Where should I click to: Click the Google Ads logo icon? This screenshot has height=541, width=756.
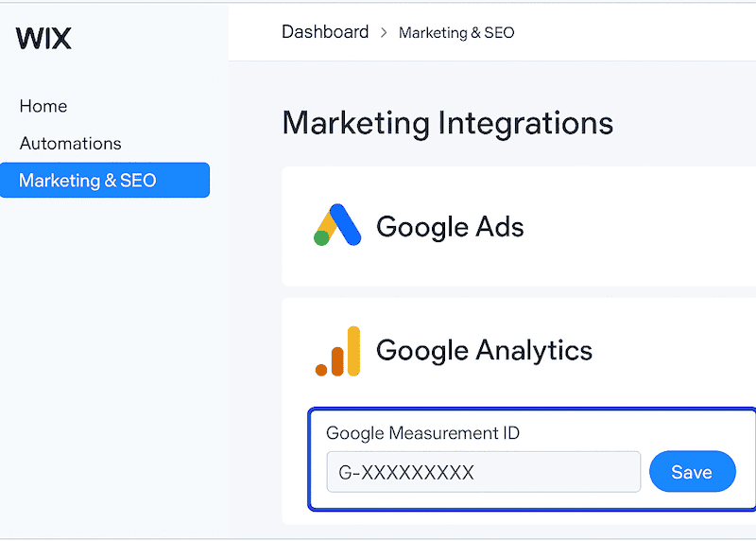pyautogui.click(x=337, y=225)
